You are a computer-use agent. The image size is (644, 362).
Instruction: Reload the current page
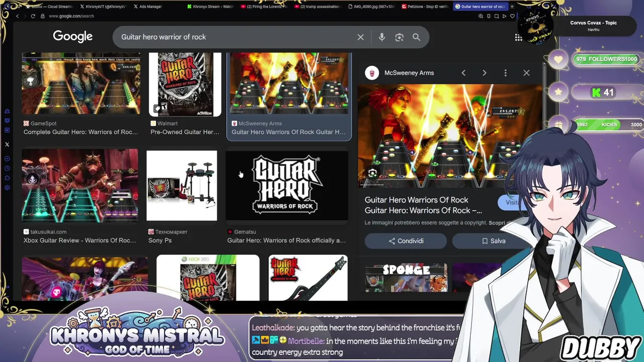pos(33,16)
